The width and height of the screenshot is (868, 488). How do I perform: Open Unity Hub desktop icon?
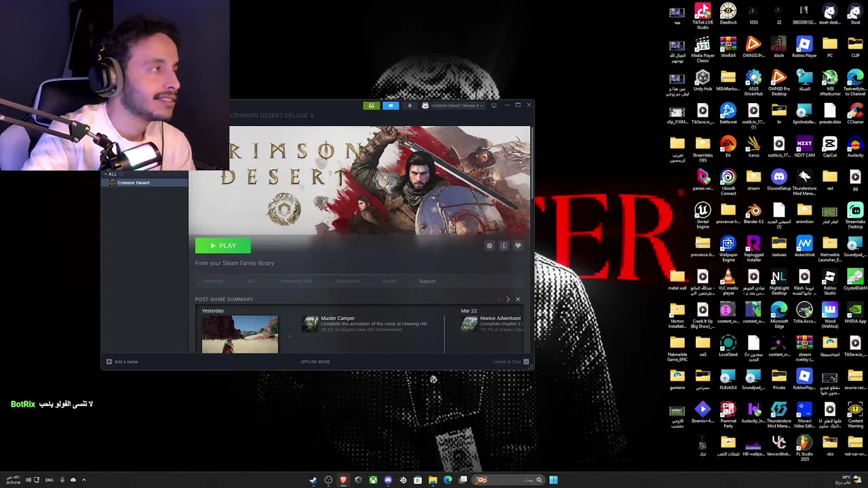coord(703,81)
